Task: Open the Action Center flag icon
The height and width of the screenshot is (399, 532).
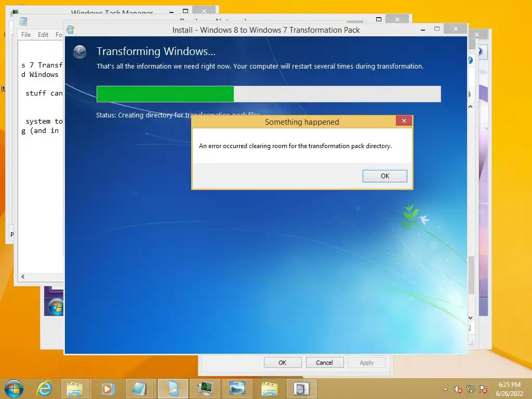Action: pyautogui.click(x=483, y=389)
